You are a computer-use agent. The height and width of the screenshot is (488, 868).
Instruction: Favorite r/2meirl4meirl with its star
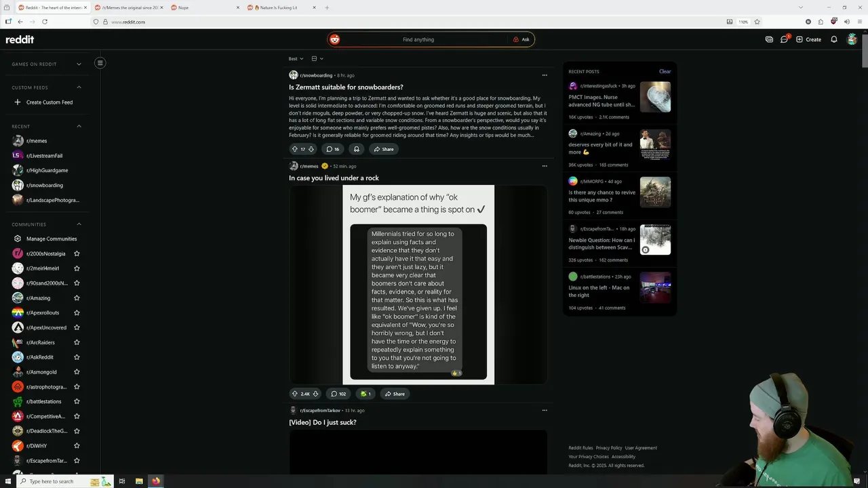coord(77,268)
